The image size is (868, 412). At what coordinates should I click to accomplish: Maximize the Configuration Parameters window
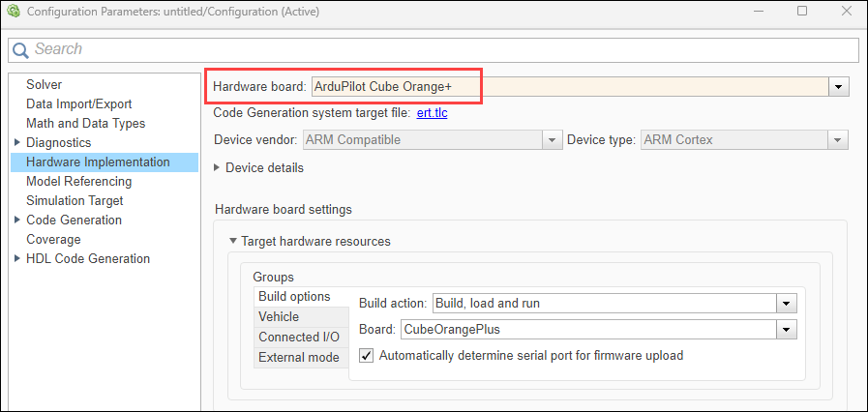point(802,11)
